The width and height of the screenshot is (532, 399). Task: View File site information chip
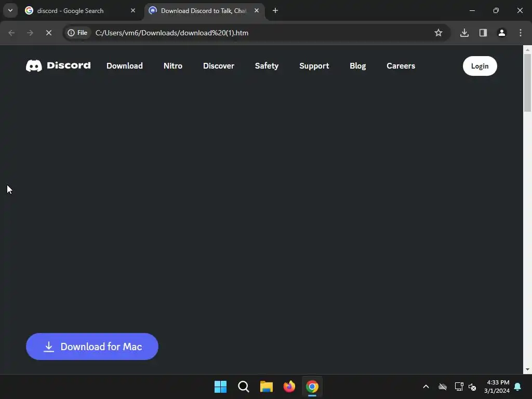78,33
